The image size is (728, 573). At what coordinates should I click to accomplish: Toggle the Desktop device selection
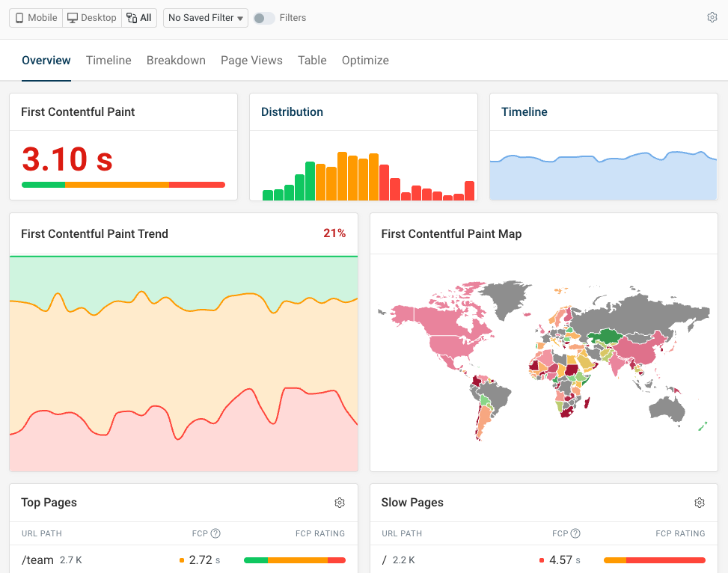pyautogui.click(x=91, y=17)
